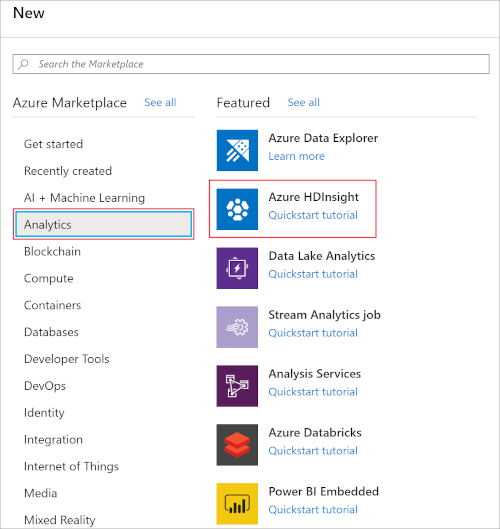Click the Azure Databricks icon

[x=237, y=445]
